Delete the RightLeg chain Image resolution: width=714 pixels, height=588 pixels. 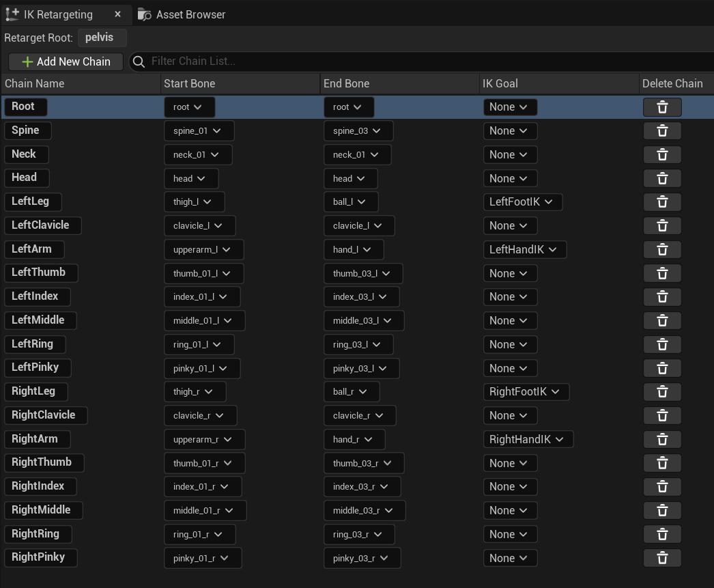click(x=662, y=392)
